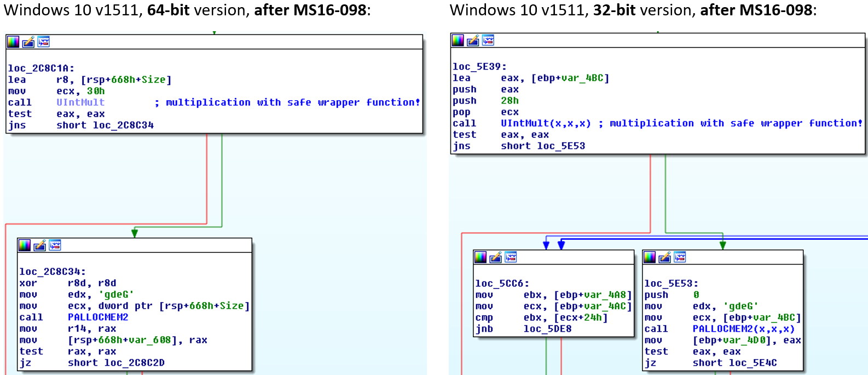Click the node color icon on loc_5CC6 block
The height and width of the screenshot is (375, 868).
[481, 257]
